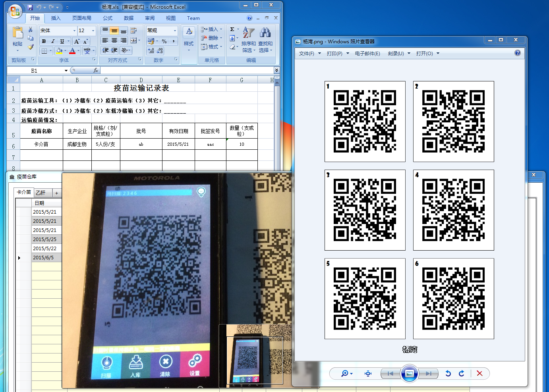This screenshot has height=392, width=549.
Task: Toggle Underline formatting
Action: tap(62, 41)
